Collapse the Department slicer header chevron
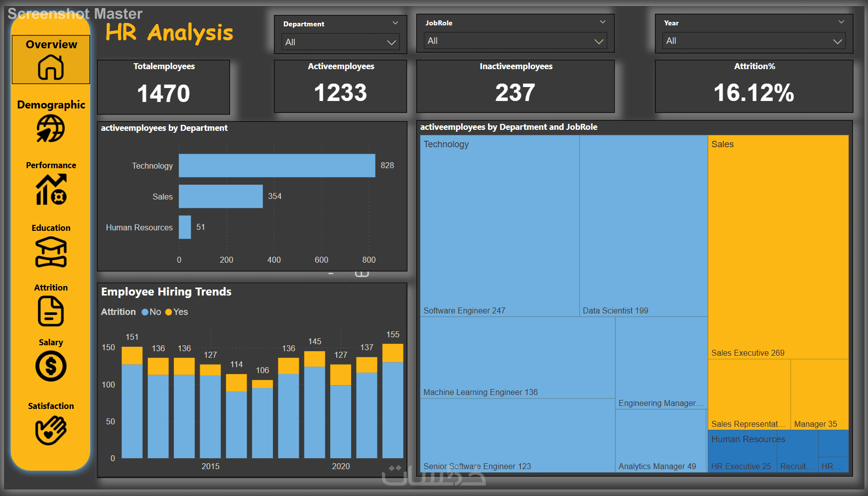Viewport: 868px width, 496px height. (395, 23)
